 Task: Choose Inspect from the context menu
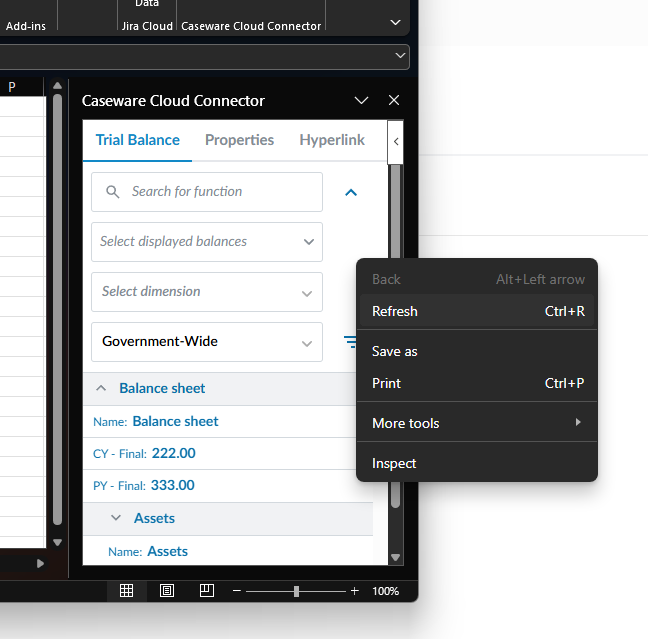tap(477, 463)
